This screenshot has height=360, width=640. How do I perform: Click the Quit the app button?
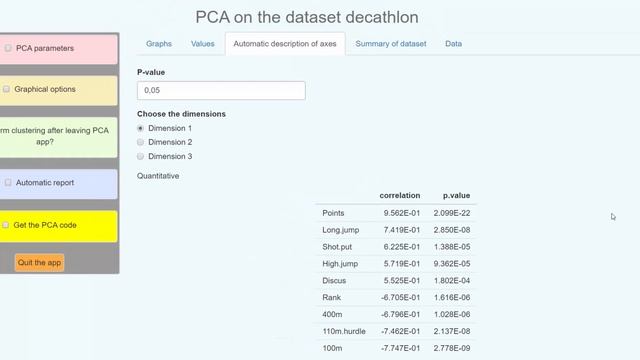[x=39, y=262]
